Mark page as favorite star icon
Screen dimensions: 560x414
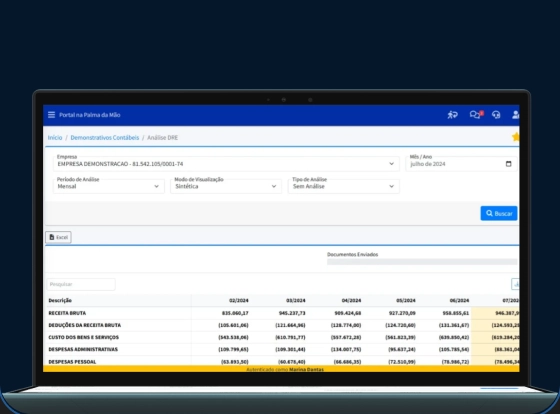tap(516, 136)
